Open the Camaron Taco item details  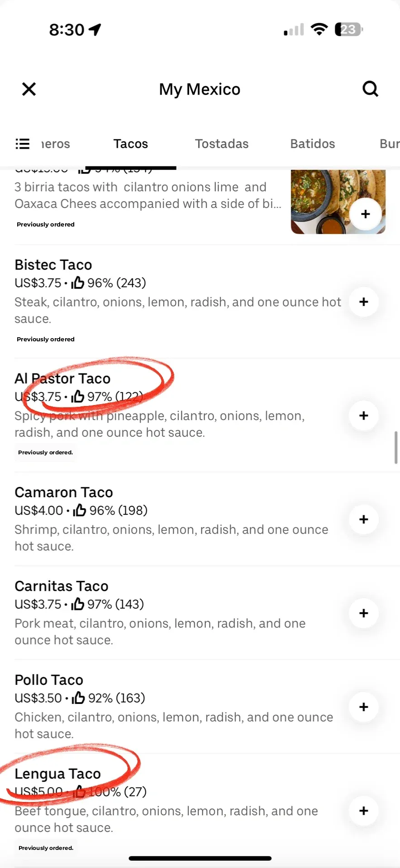coord(64,492)
